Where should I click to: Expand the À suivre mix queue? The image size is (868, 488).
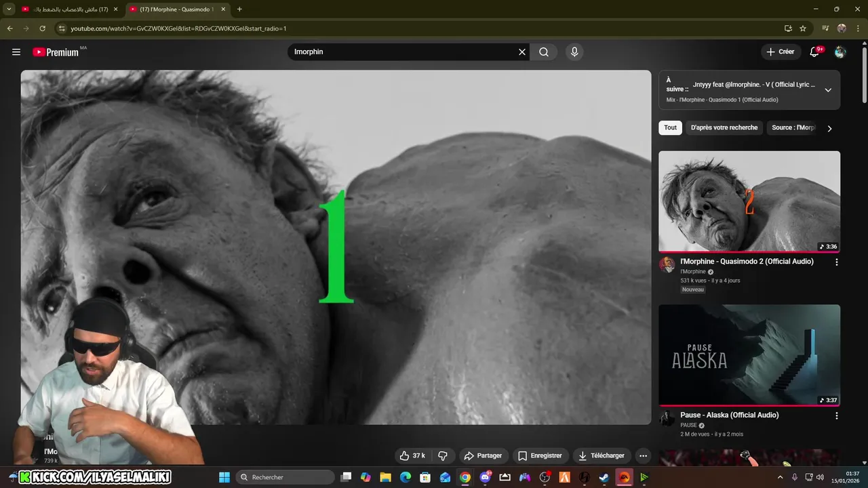coord(828,90)
